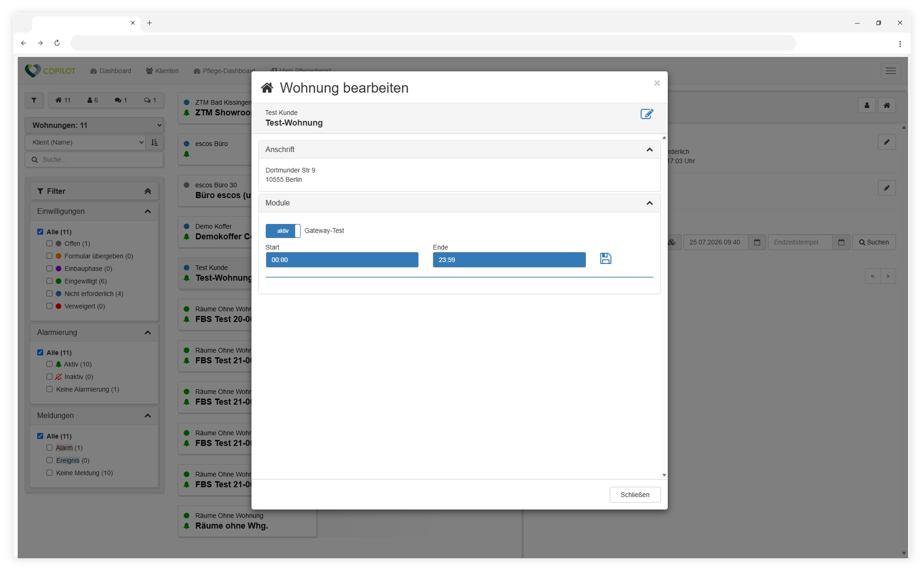The width and height of the screenshot is (924, 572).
Task: Open calendar picker for Endzeitstempel
Action: (841, 242)
